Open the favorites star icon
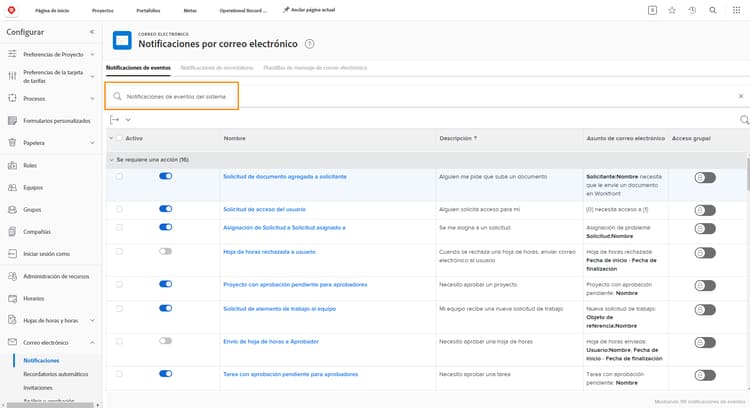The image size is (750, 408). pos(672,9)
